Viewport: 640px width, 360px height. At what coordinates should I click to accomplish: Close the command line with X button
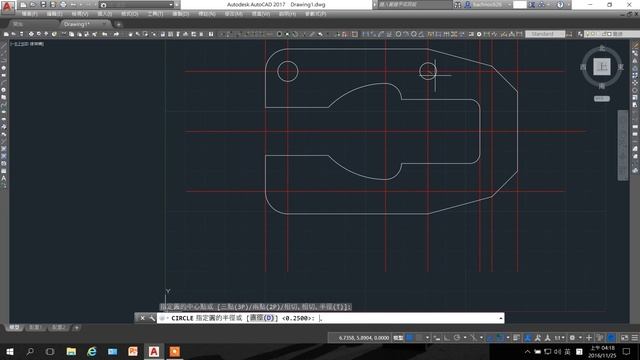click(x=142, y=318)
